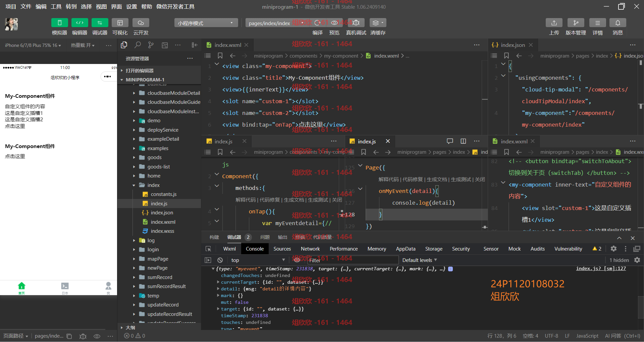This screenshot has height=342, width=644.
Task: Toggle the debugger panel button
Action: click(100, 23)
